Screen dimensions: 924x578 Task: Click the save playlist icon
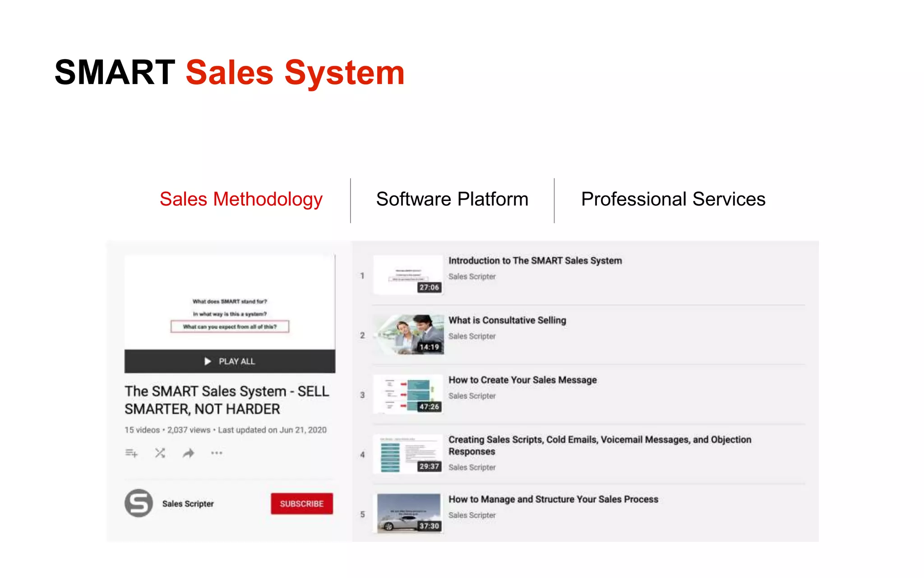tap(131, 453)
